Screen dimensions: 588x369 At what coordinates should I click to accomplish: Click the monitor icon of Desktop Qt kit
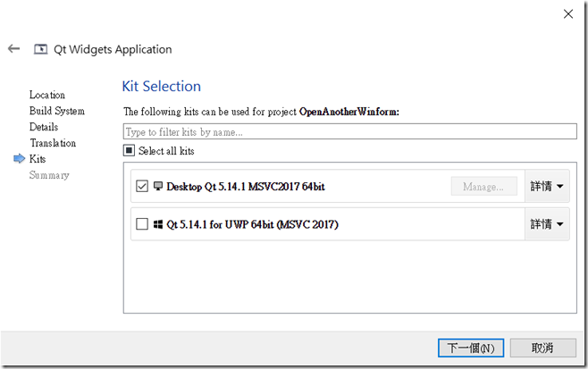158,186
